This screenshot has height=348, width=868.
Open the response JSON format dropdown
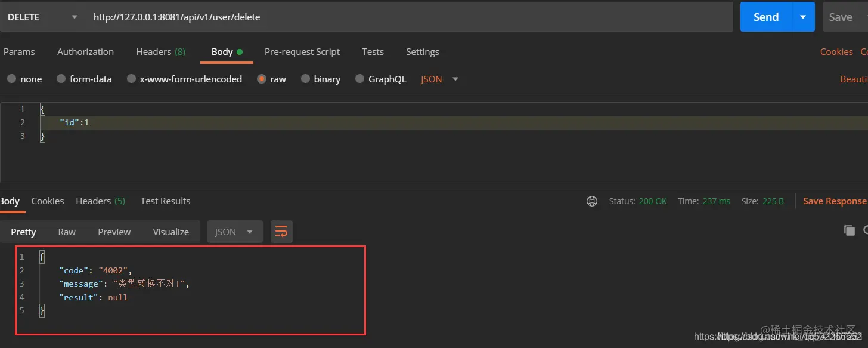coord(235,232)
